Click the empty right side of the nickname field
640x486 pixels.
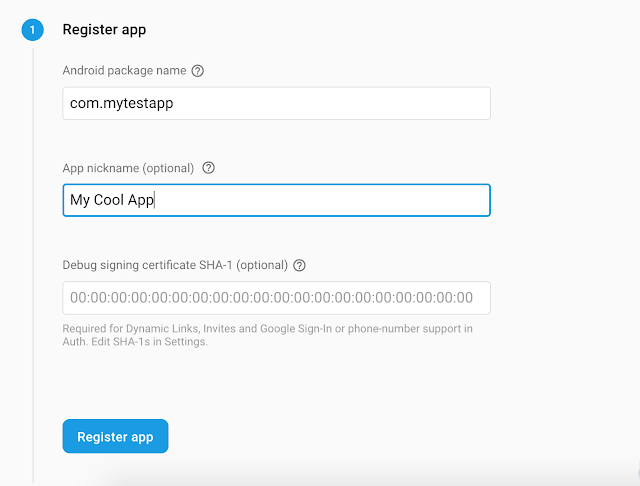click(400, 200)
